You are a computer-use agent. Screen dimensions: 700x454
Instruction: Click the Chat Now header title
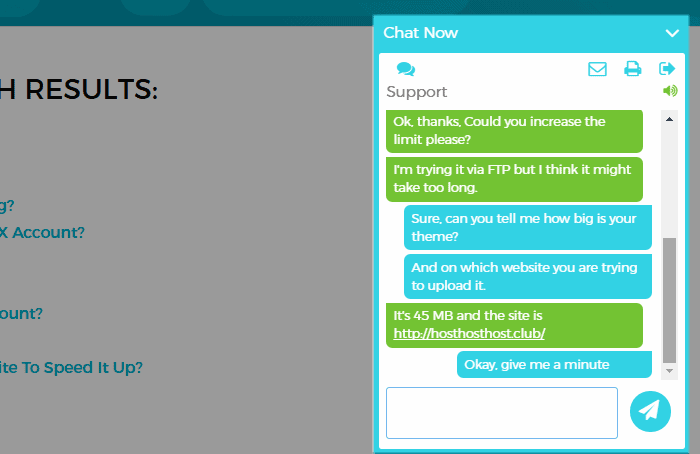(421, 33)
